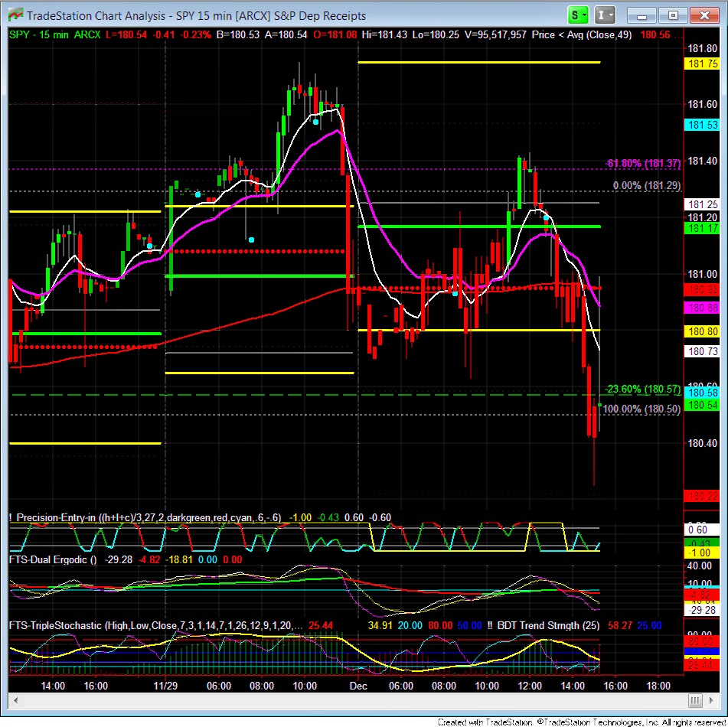Image resolution: width=728 pixels, height=727 pixels.
Task: Click the TradeStation app icon in title bar
Action: point(15,15)
